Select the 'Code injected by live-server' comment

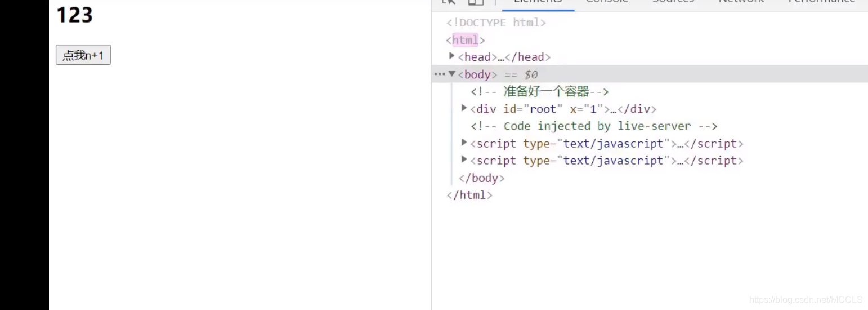(x=594, y=126)
